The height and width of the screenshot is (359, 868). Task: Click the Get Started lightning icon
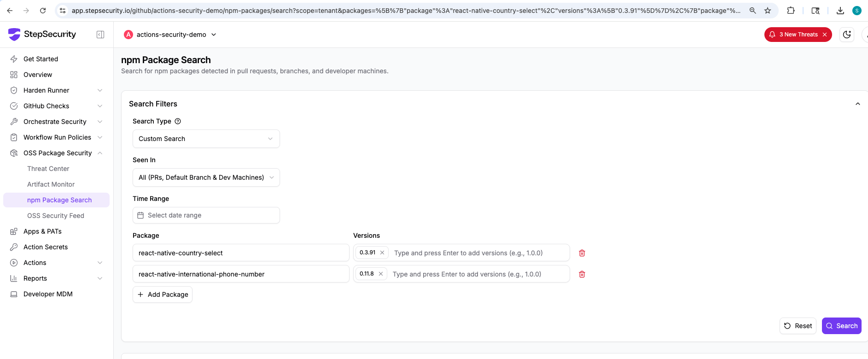coord(14,59)
